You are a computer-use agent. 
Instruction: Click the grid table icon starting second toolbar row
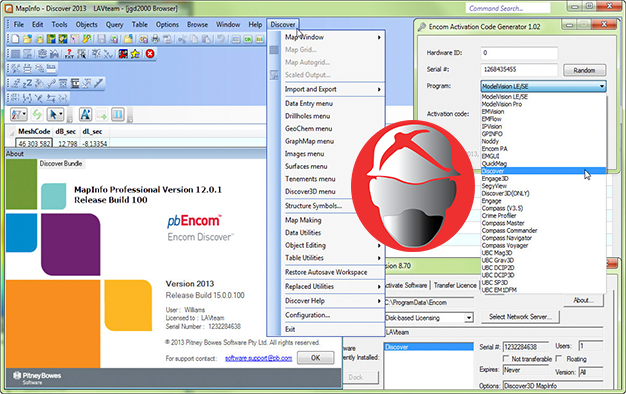15,53
